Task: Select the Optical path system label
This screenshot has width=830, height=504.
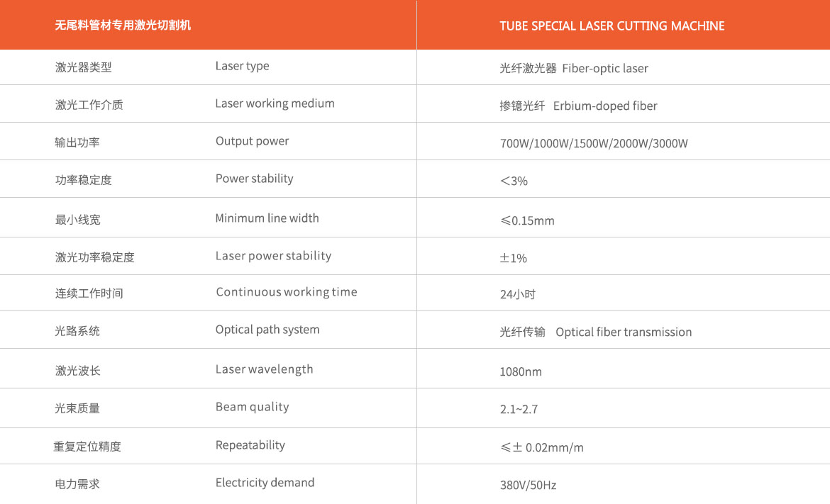Action: 267,330
